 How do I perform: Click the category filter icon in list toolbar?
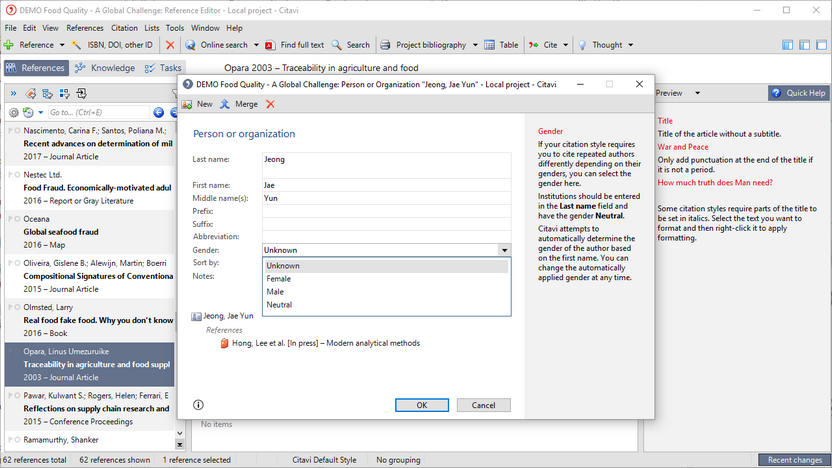(x=47, y=94)
